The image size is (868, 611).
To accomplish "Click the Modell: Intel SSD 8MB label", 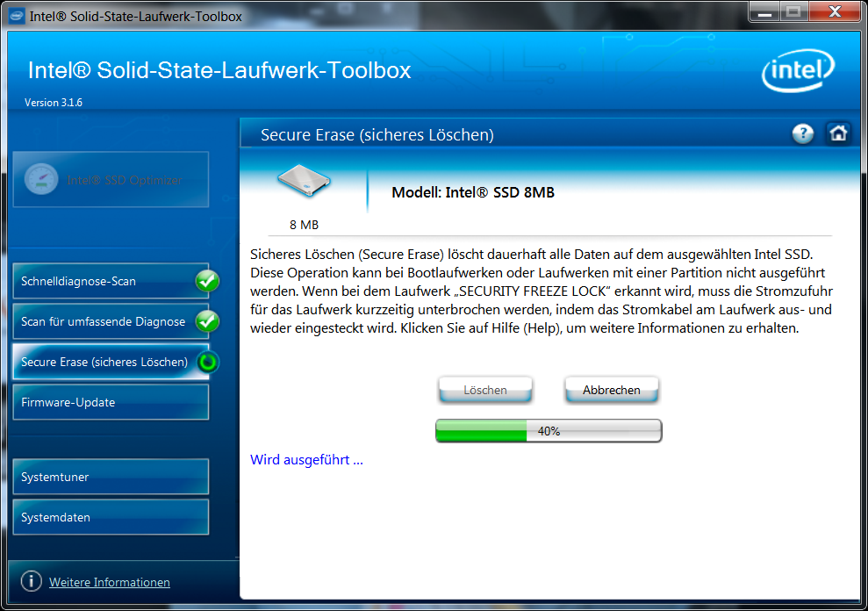I will click(473, 192).
